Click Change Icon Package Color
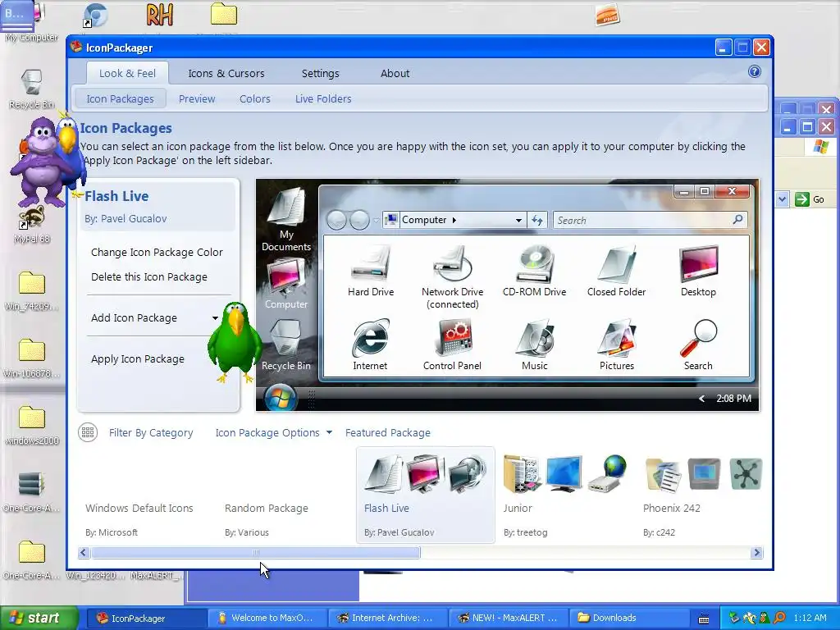The width and height of the screenshot is (840, 630). coord(157,253)
